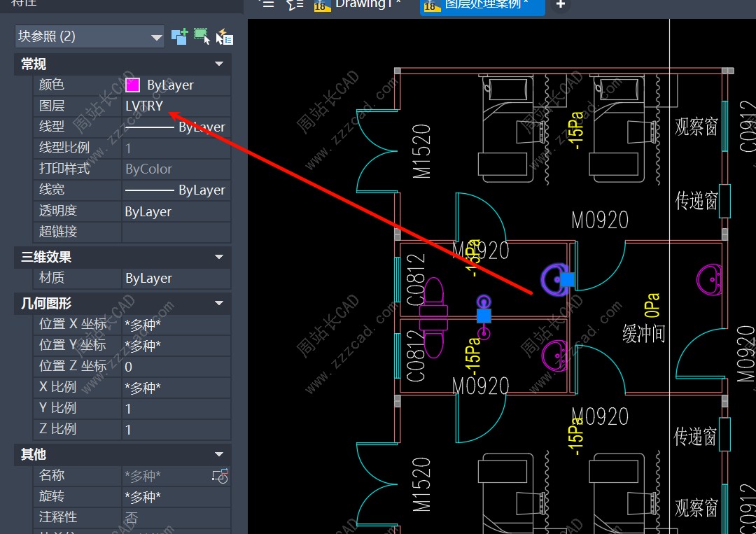The image size is (756, 534).
Task: Click the 透明度 ByLayer value field
Action: (175, 211)
